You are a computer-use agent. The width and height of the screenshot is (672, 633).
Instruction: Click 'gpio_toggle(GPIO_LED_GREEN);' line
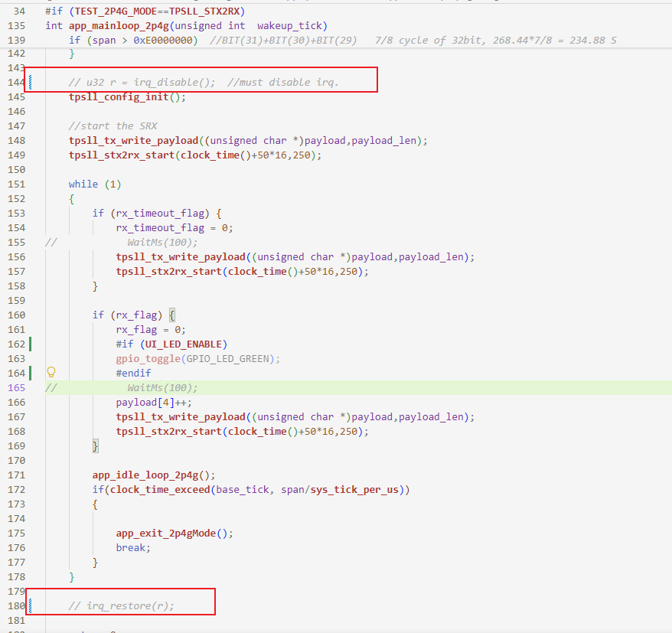tap(198, 359)
